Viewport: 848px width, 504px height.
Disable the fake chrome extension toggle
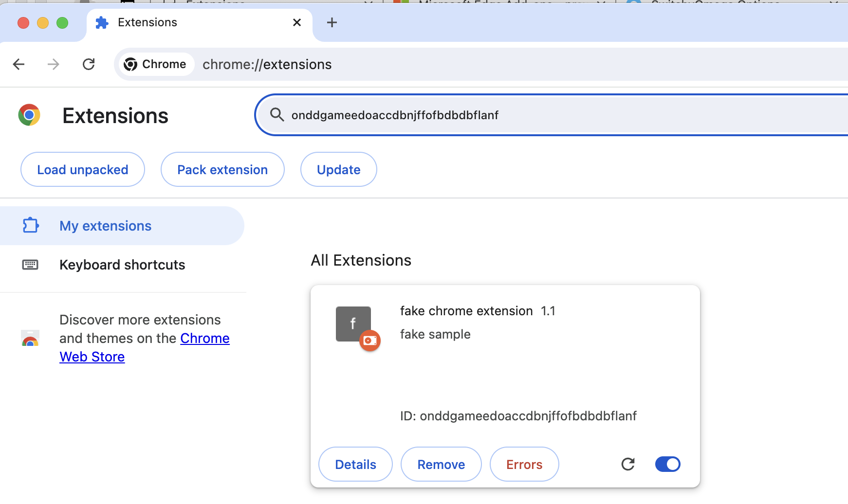pyautogui.click(x=668, y=464)
